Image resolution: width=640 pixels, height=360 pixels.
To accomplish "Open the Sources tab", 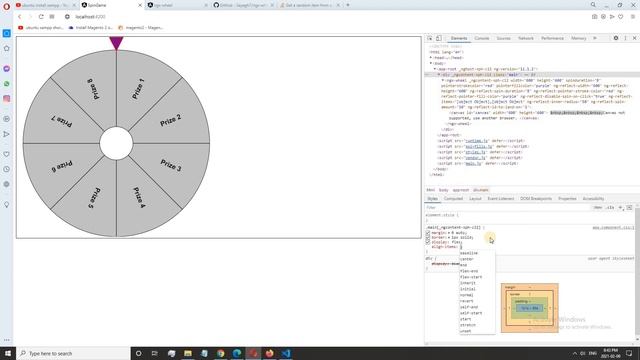I will click(503, 38).
